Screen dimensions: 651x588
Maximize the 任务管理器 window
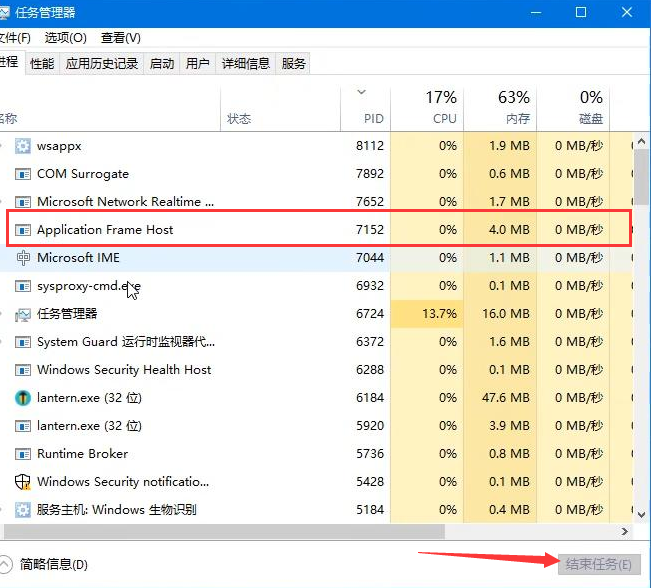click(x=581, y=12)
